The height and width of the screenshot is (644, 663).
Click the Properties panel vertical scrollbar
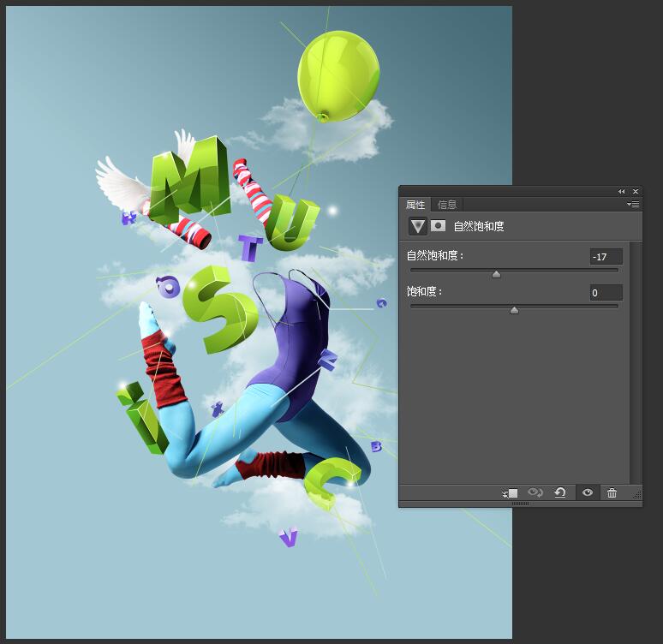tap(635, 363)
